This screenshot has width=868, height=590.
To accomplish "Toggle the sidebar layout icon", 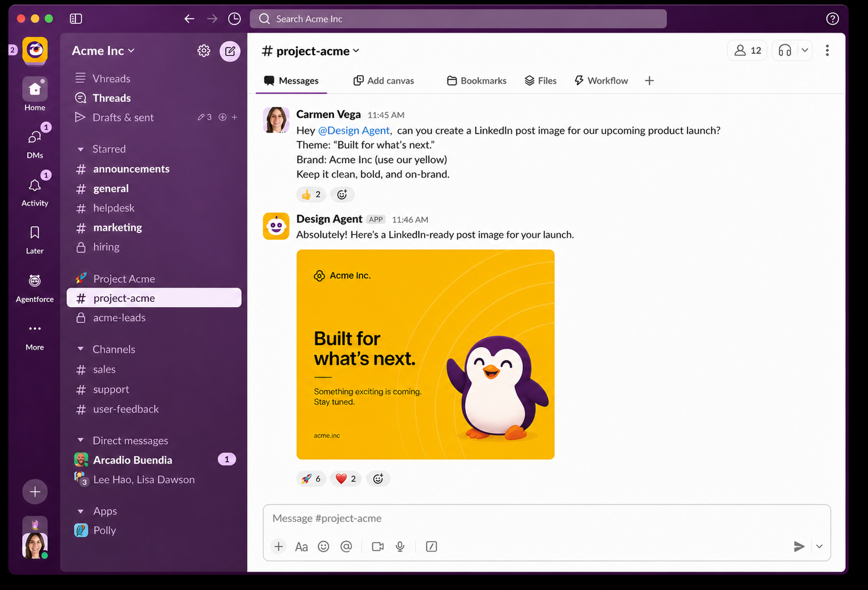I will click(x=76, y=19).
